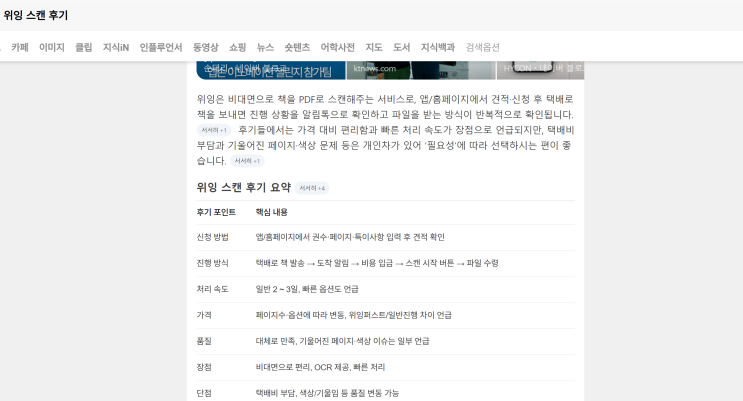The image size is (743, 401).
Task: Select the 처리 속도 row label
Action: click(x=213, y=289)
